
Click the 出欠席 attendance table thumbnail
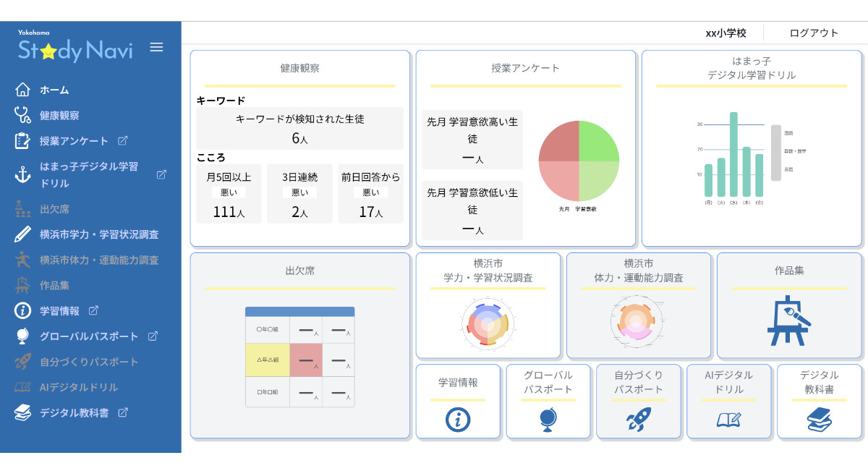(299, 357)
